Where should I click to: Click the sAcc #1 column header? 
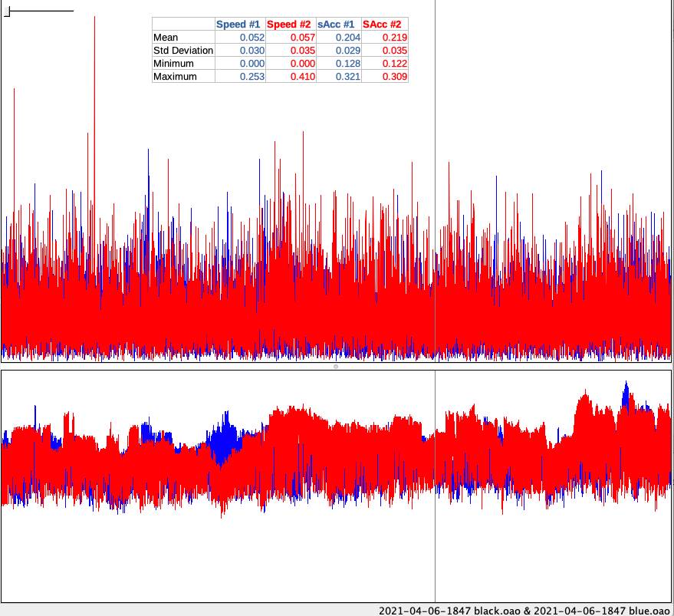[337, 25]
